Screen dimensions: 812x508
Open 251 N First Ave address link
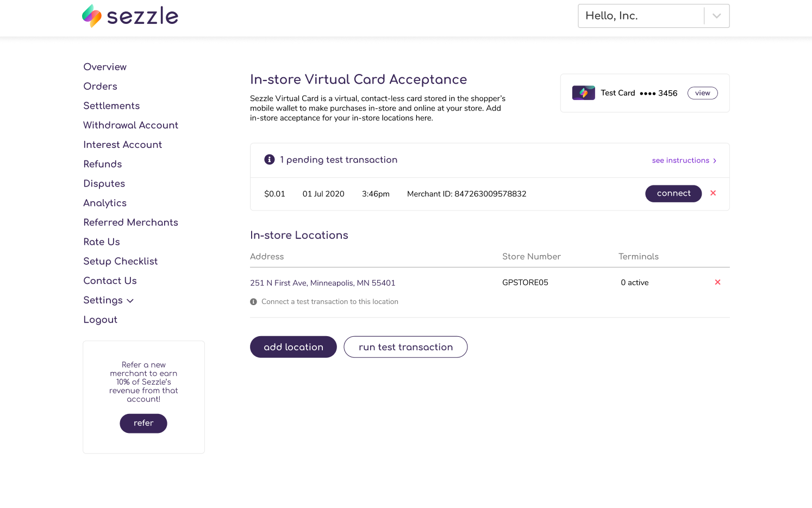point(322,283)
